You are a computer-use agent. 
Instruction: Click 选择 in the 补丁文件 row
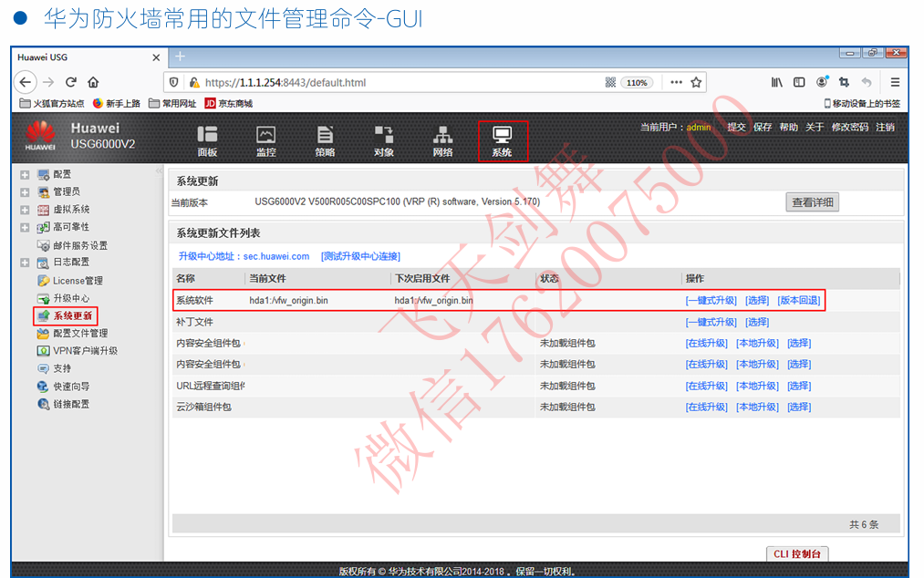(757, 323)
